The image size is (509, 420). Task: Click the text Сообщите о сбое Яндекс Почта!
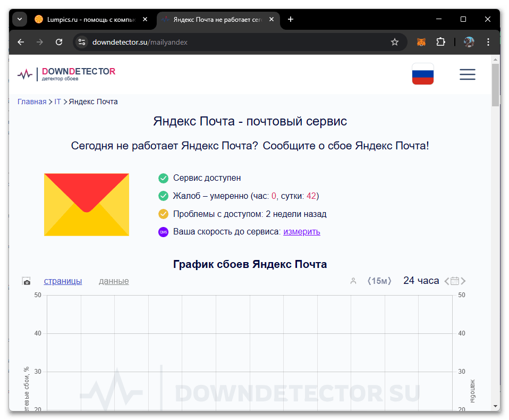click(x=346, y=146)
